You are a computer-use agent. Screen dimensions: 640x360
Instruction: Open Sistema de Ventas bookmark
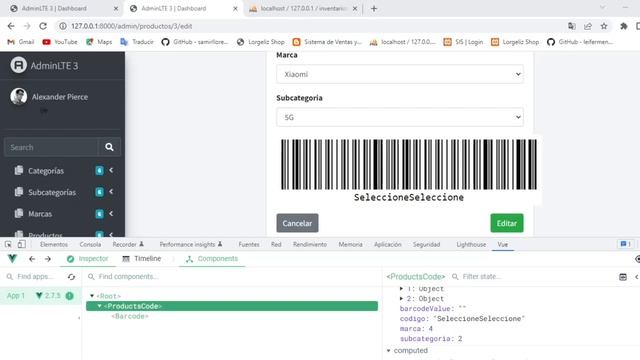point(327,42)
